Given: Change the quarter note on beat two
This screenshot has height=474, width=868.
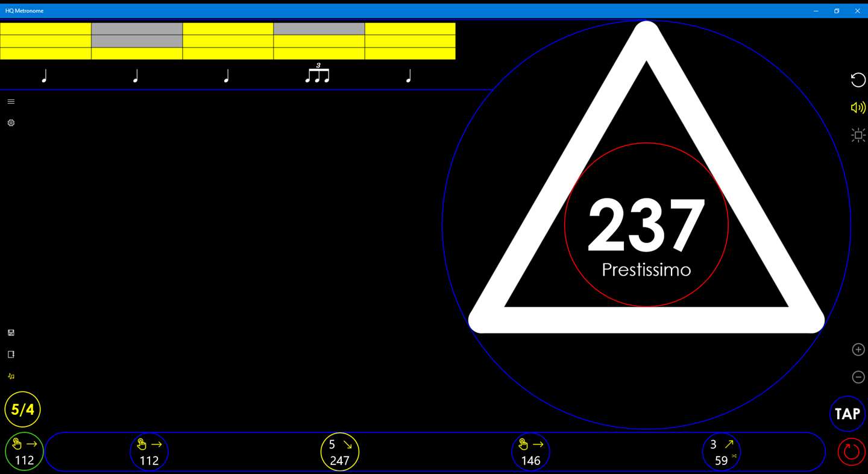Looking at the screenshot, I should pos(136,76).
